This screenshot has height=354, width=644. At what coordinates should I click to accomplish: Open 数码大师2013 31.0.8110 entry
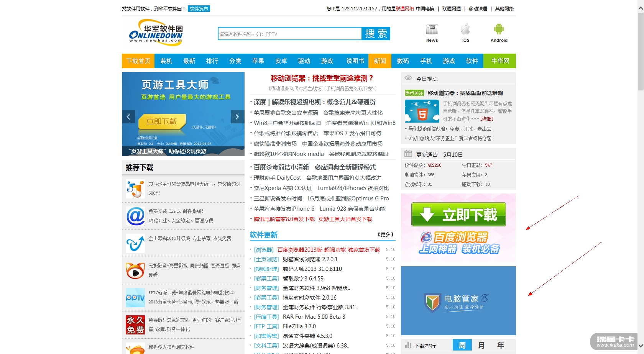[x=312, y=269]
